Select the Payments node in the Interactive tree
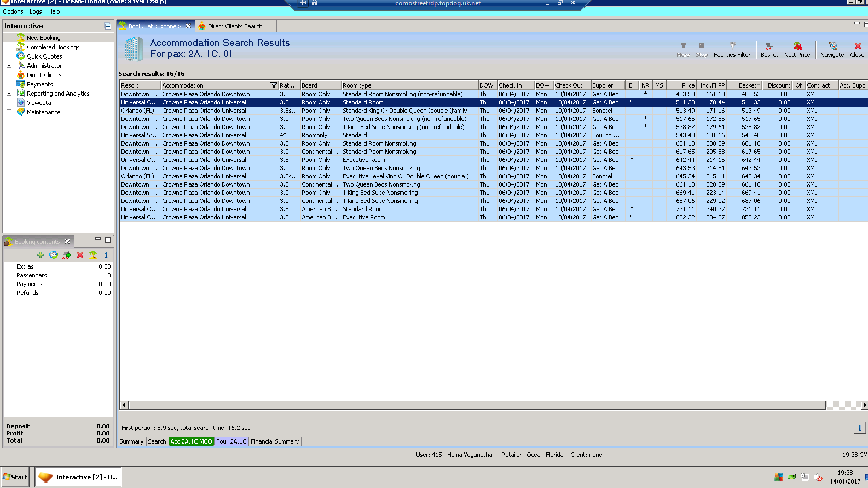The image size is (868, 488). [x=39, y=84]
